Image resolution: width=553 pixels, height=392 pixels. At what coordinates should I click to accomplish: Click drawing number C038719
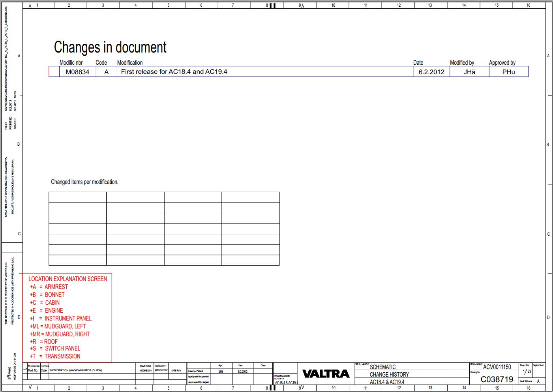click(497, 379)
